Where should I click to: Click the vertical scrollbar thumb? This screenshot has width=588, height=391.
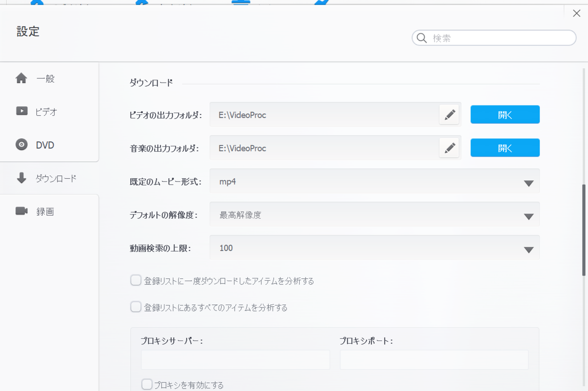pos(584,230)
